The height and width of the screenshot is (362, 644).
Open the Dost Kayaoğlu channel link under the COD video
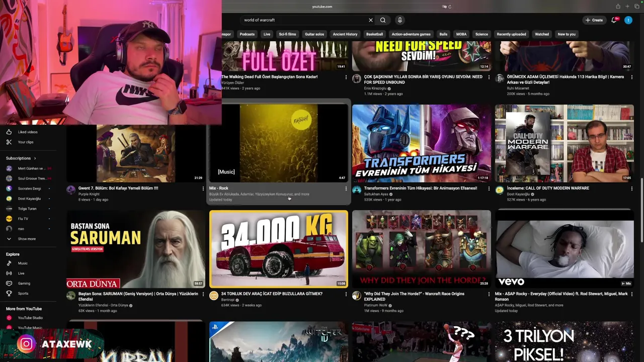(x=518, y=194)
